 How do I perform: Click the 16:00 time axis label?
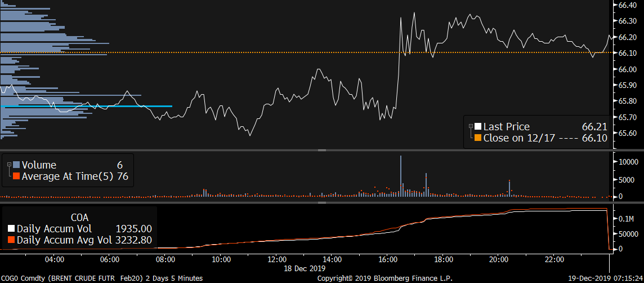tap(387, 259)
